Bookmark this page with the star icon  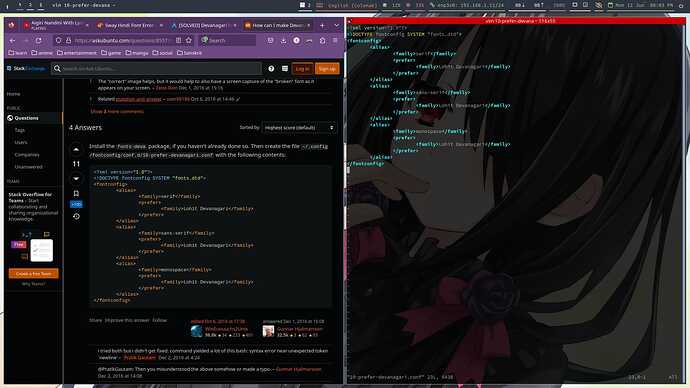[x=189, y=40]
